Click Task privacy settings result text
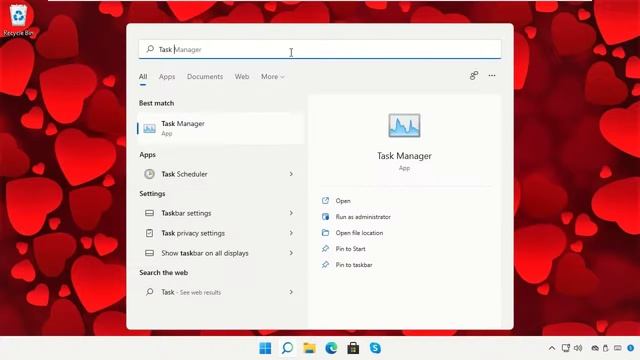Image resolution: width=640 pixels, height=360 pixels. pos(193,233)
